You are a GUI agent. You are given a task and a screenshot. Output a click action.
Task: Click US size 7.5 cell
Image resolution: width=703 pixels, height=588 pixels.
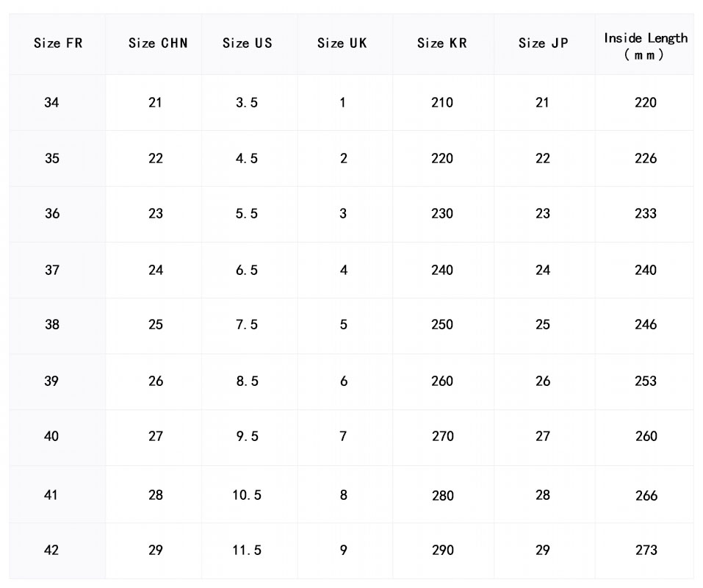247,325
